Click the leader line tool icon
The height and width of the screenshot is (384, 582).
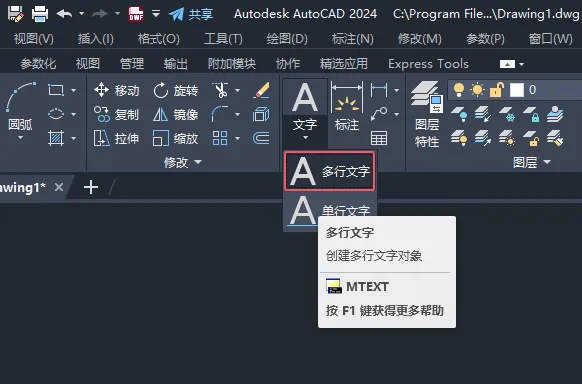click(379, 114)
